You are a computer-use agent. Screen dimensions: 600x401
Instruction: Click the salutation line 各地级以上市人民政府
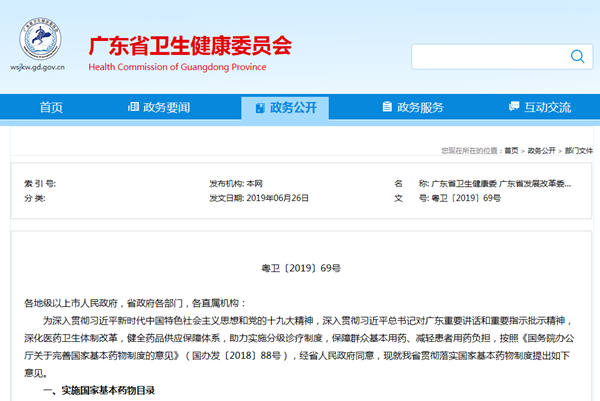135,303
